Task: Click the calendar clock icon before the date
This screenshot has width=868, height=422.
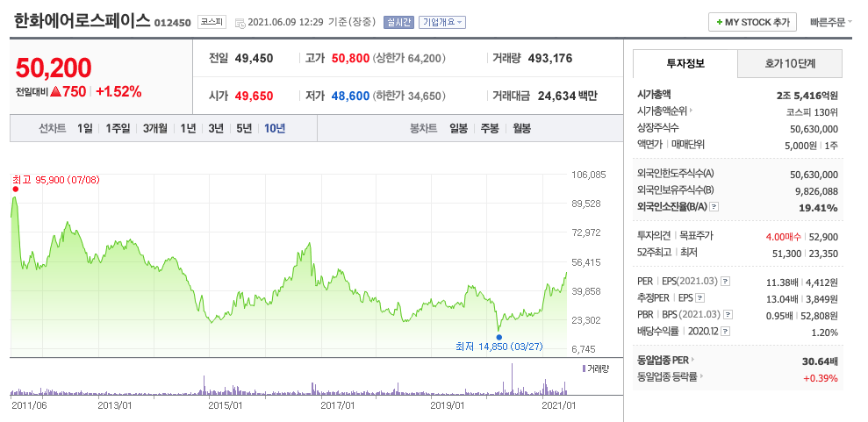Action: click(240, 23)
